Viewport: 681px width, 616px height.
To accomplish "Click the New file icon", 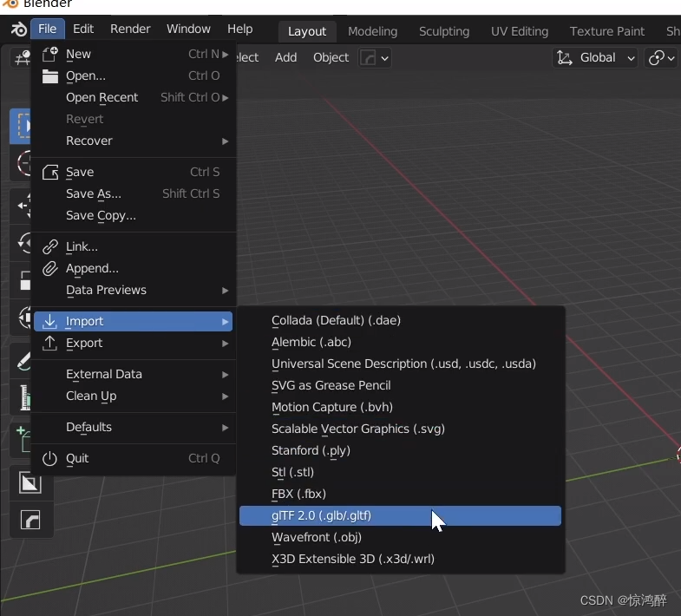I will click(50, 55).
